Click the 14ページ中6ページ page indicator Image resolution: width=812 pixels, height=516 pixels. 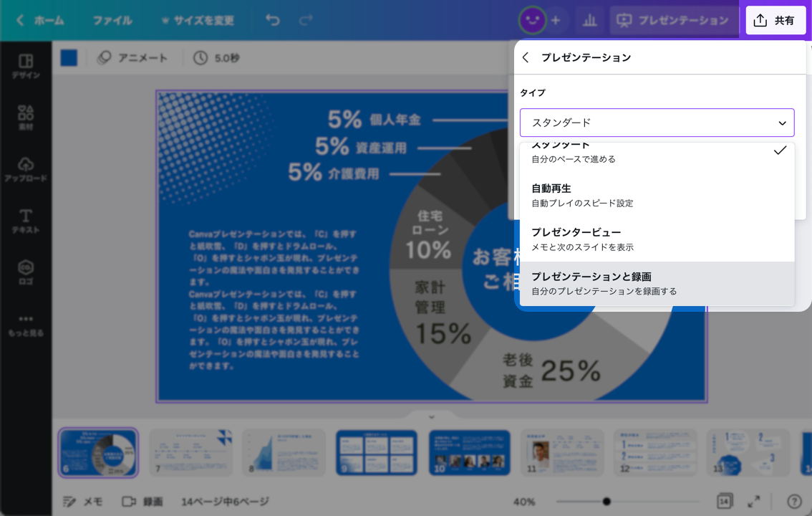pos(225,502)
